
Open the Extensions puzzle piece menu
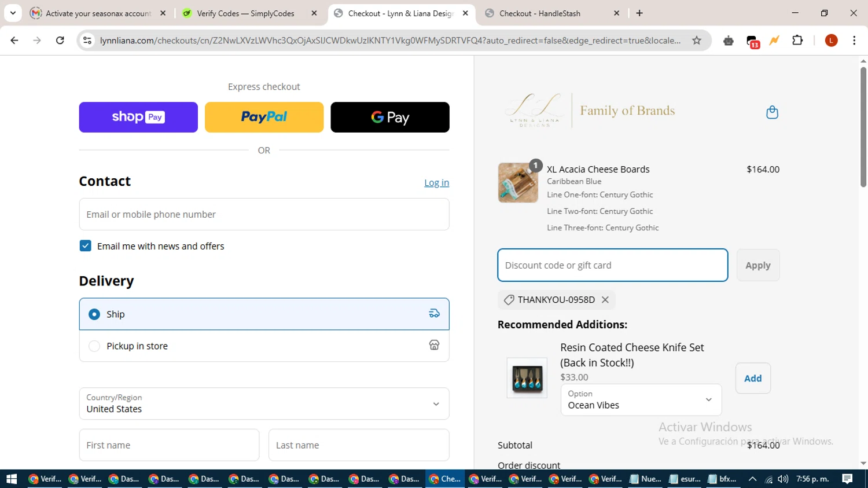click(797, 41)
